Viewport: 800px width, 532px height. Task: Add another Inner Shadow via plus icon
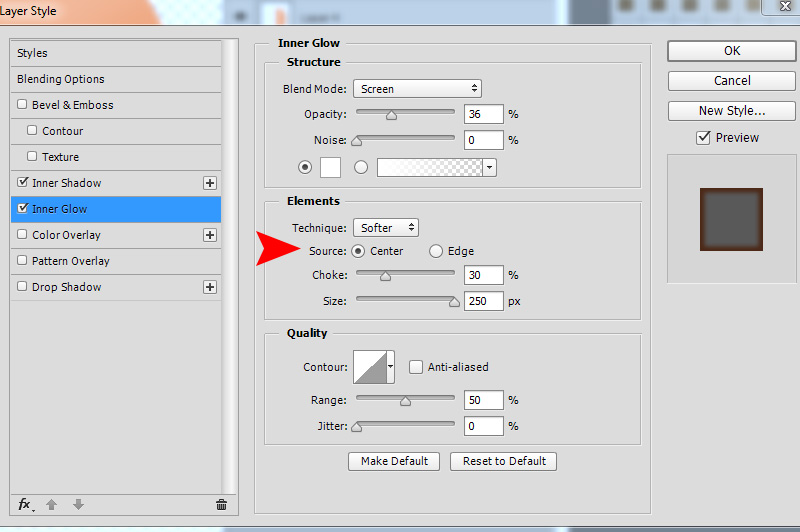tap(210, 183)
